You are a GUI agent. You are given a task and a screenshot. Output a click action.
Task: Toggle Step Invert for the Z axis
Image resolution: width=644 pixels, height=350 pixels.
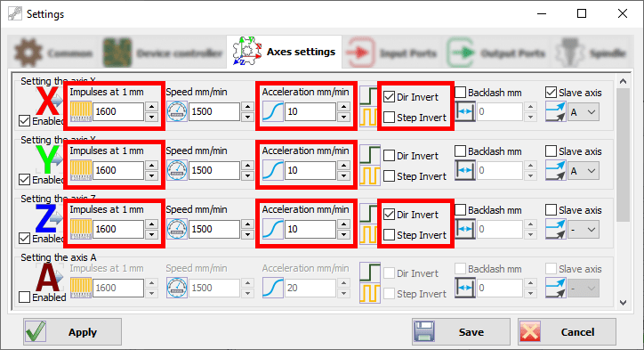(x=389, y=235)
